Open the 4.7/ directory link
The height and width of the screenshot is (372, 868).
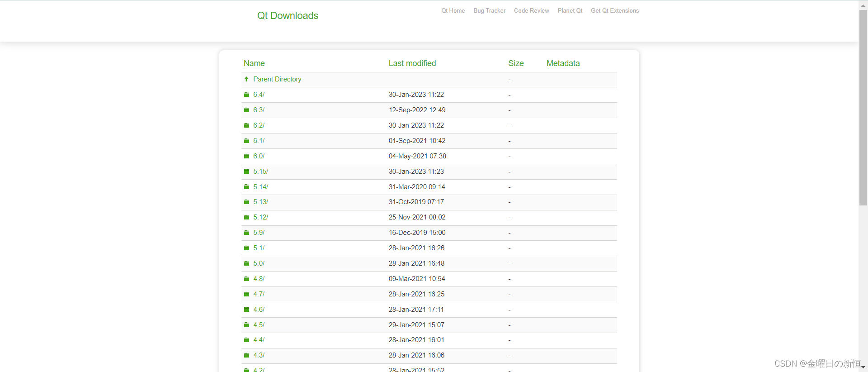tap(259, 294)
